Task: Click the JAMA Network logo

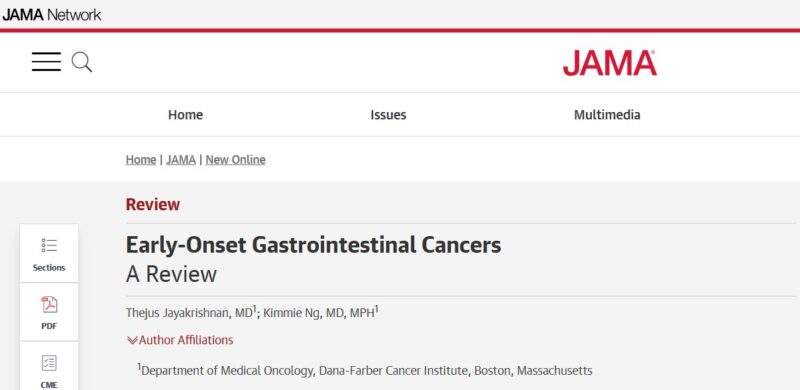Action: (52, 15)
